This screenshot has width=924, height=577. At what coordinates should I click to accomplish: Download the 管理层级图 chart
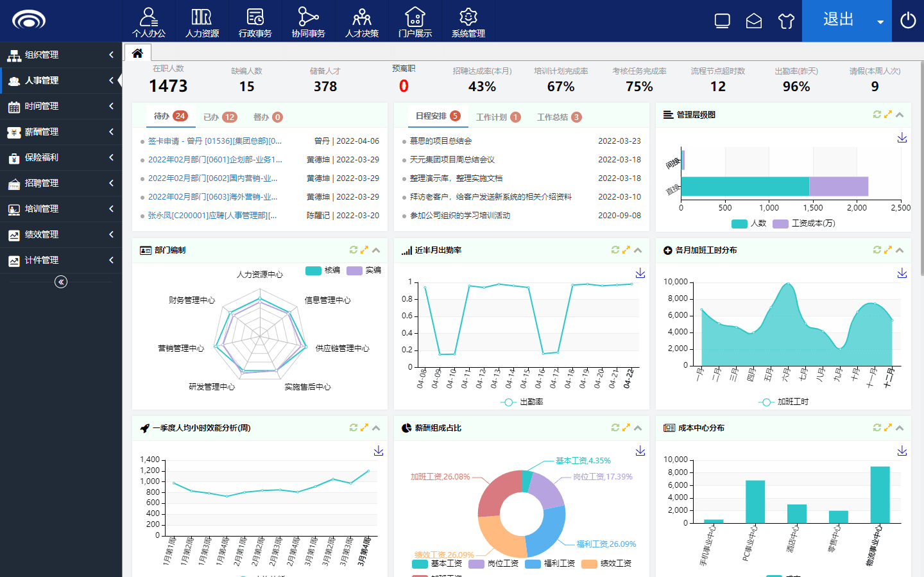(902, 138)
